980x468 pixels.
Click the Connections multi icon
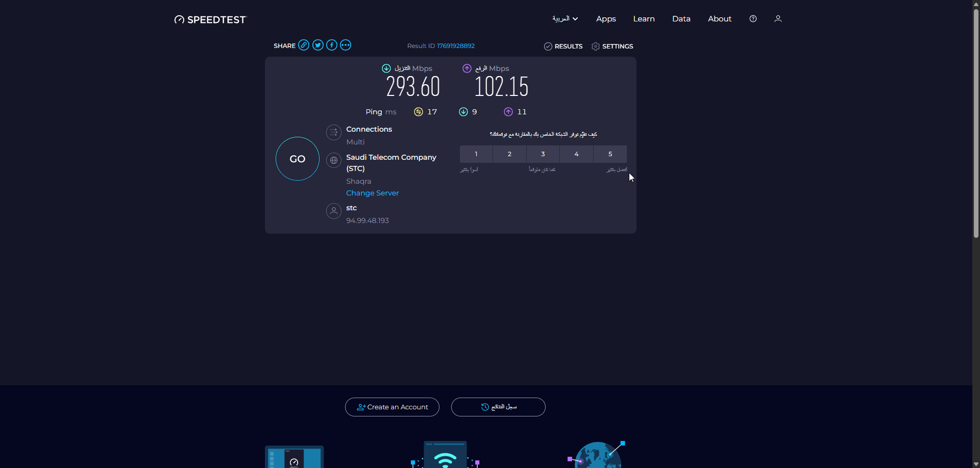(334, 133)
